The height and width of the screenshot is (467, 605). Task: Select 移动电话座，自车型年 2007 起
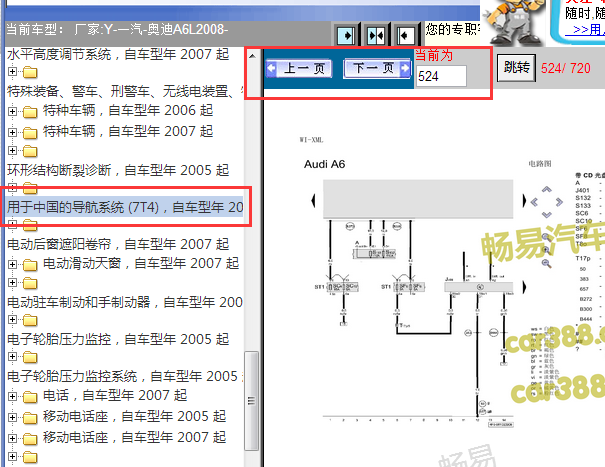pyautogui.click(x=134, y=438)
